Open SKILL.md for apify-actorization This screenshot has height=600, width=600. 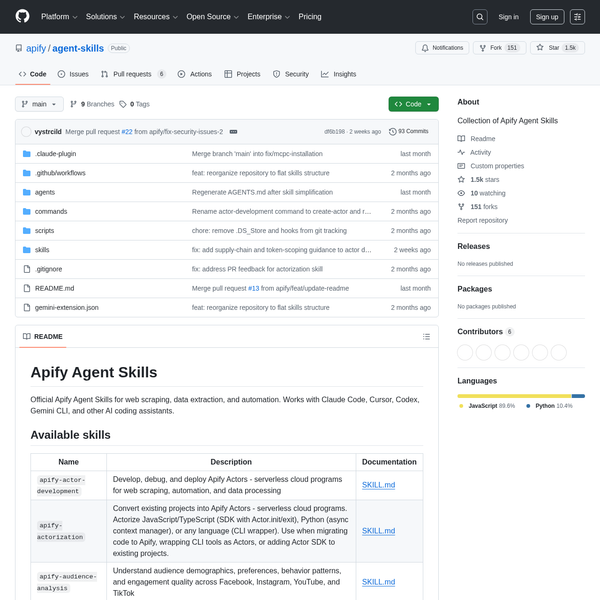(x=378, y=531)
